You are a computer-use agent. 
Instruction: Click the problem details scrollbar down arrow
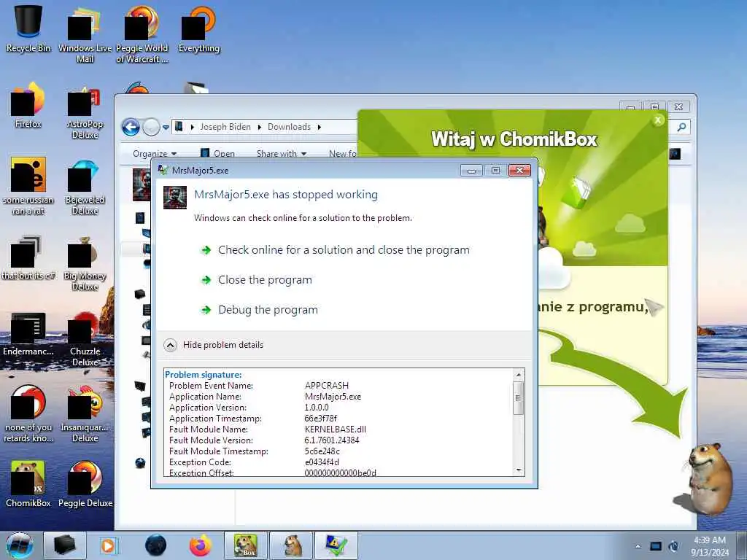tap(519, 470)
